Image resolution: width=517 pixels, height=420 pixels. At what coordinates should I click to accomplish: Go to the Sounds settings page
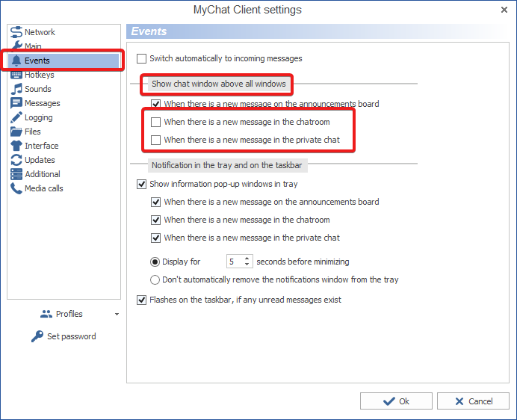click(x=37, y=89)
